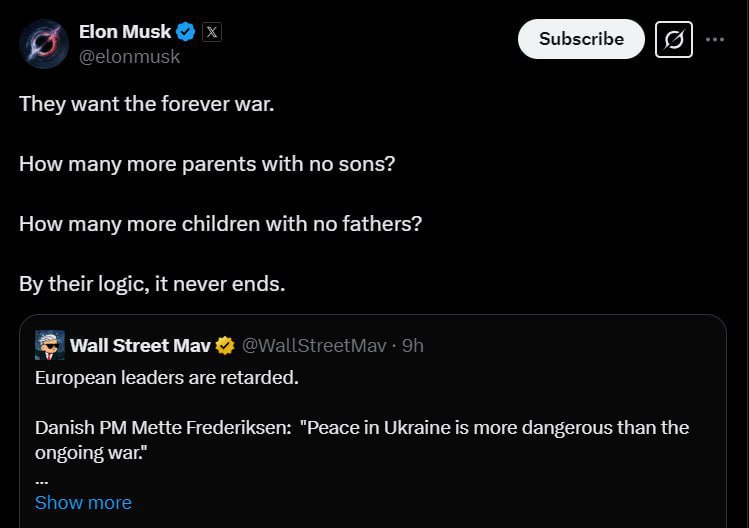
Task: Click the X affiliation badge beside the name
Action: tap(212, 32)
